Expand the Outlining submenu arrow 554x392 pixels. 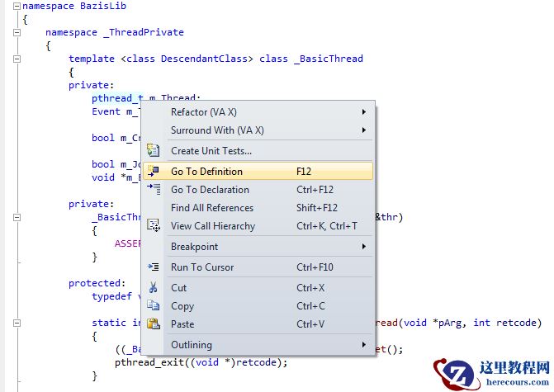point(364,345)
